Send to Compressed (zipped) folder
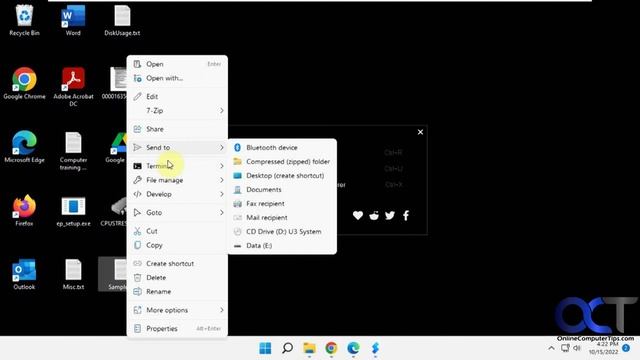Viewport: 640px width, 360px height. coord(282,162)
